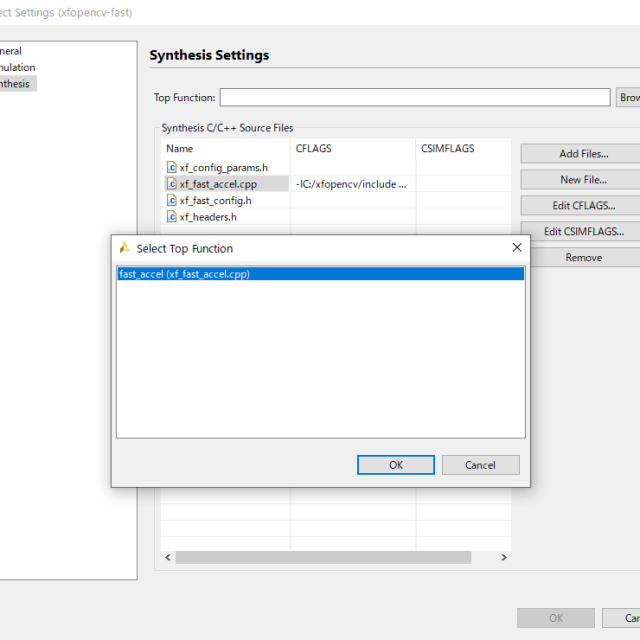Click the CFLAGS column header
Screen dimensions: 640x640
(x=313, y=148)
